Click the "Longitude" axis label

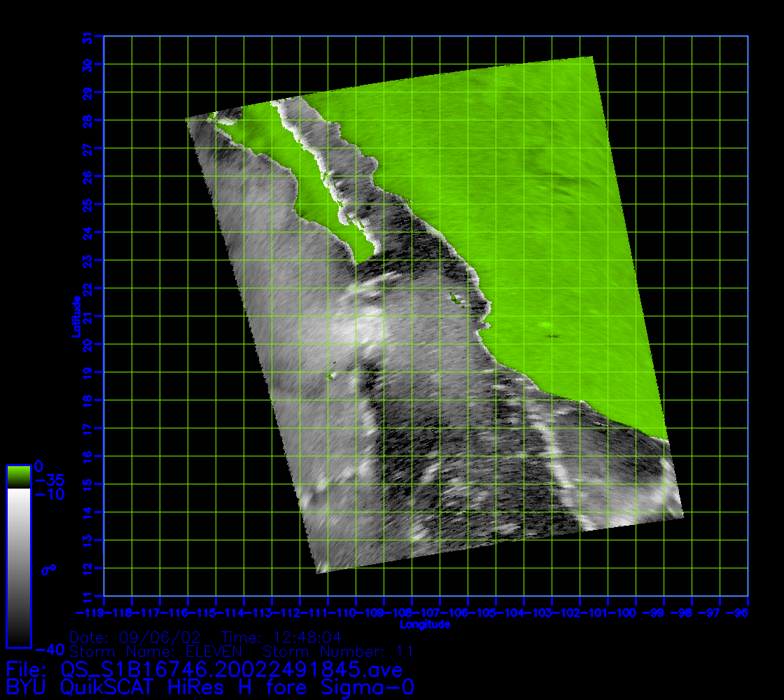point(425,624)
